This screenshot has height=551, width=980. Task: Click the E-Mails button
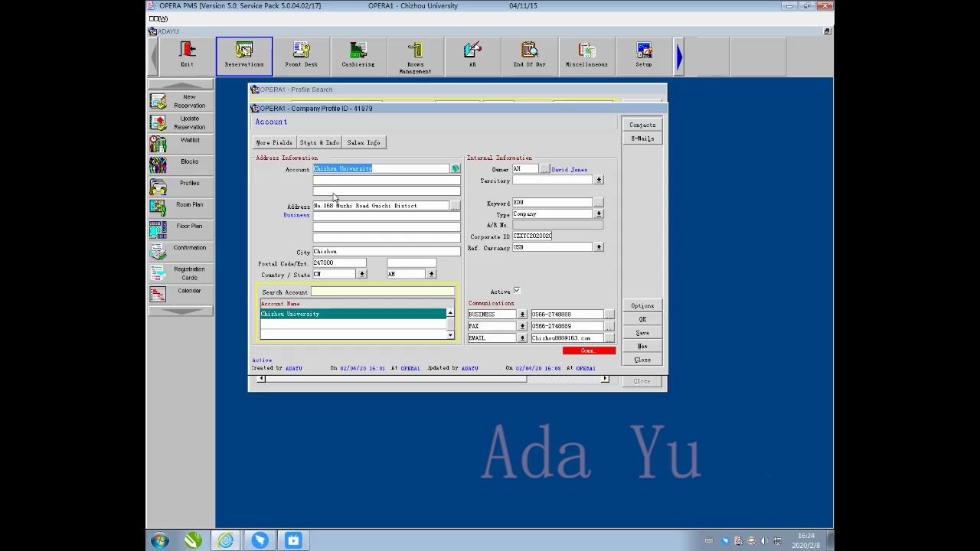(x=642, y=139)
